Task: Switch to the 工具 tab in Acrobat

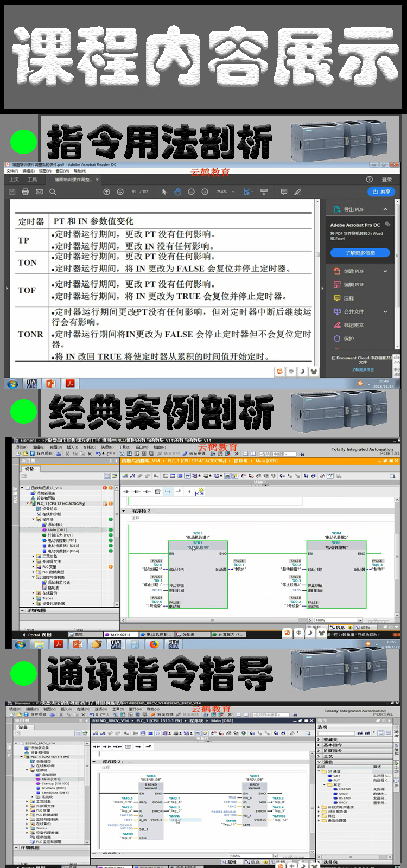Action: (33, 180)
